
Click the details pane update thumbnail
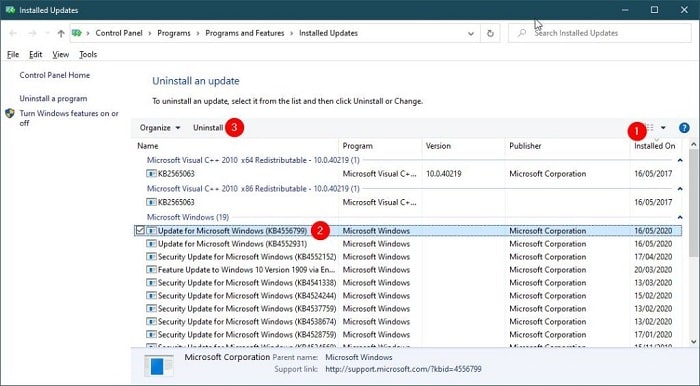coord(159,366)
